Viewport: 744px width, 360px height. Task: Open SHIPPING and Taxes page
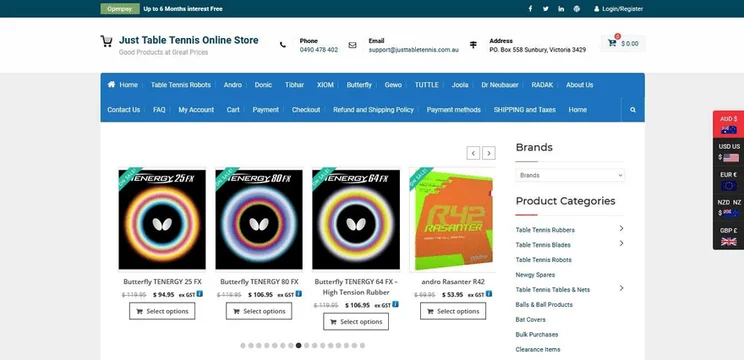(x=525, y=110)
